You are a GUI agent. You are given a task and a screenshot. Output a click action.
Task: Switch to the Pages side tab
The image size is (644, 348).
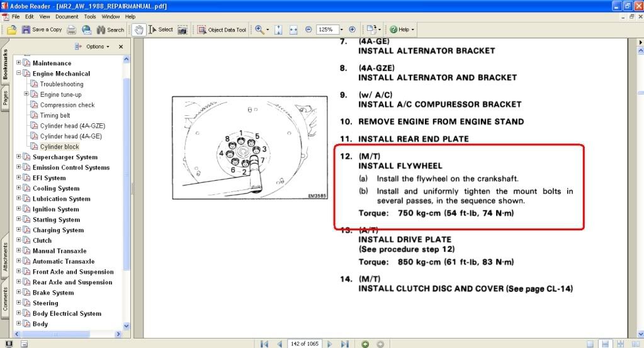[x=5, y=98]
